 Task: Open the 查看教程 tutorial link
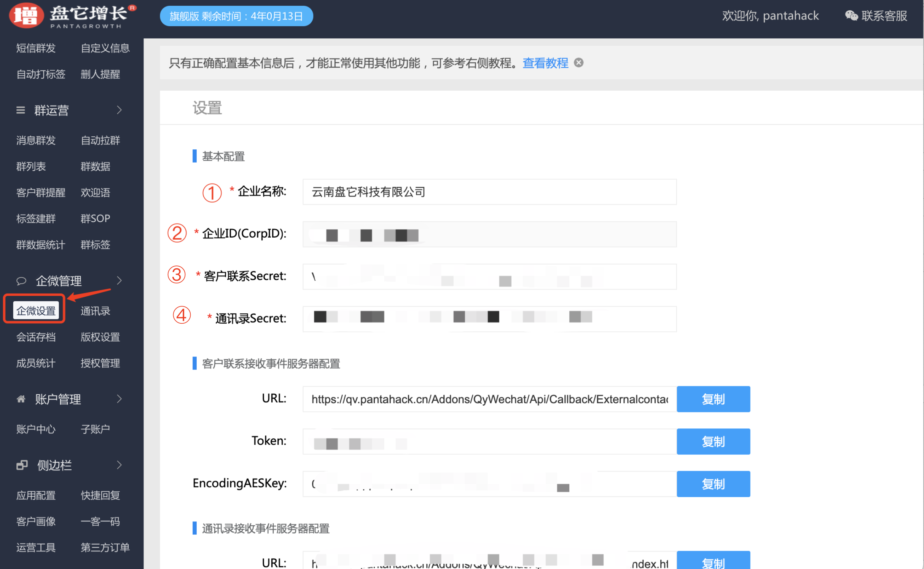coord(545,63)
